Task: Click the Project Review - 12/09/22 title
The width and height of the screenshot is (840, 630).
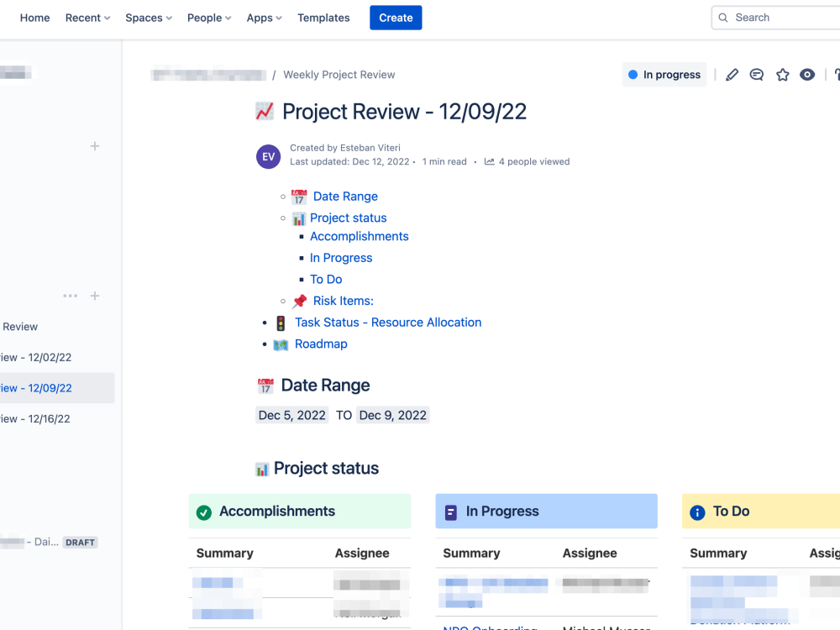Action: tap(405, 112)
